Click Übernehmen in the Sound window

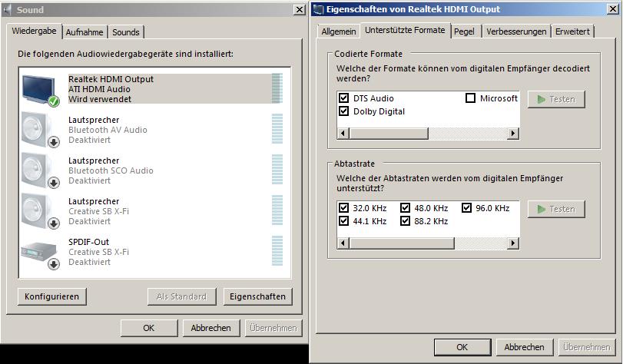[273, 328]
